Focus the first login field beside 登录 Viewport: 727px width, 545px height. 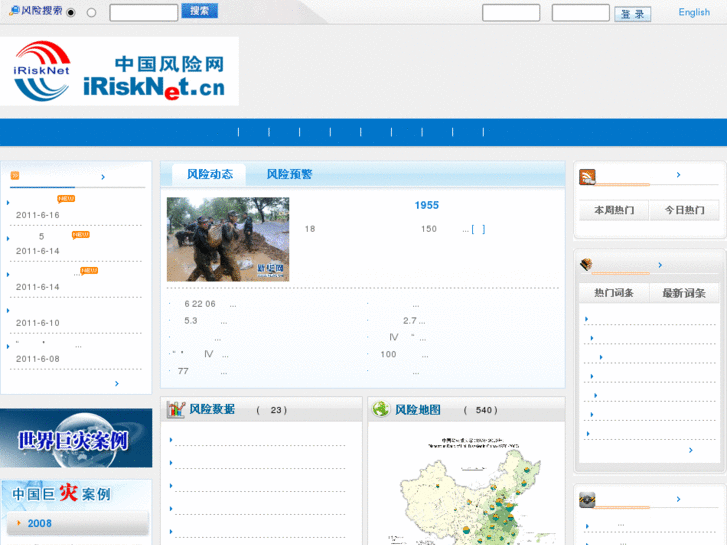511,13
